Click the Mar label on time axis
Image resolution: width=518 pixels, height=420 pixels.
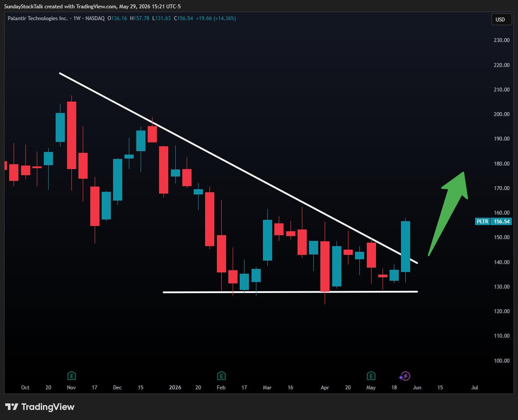[x=267, y=387]
